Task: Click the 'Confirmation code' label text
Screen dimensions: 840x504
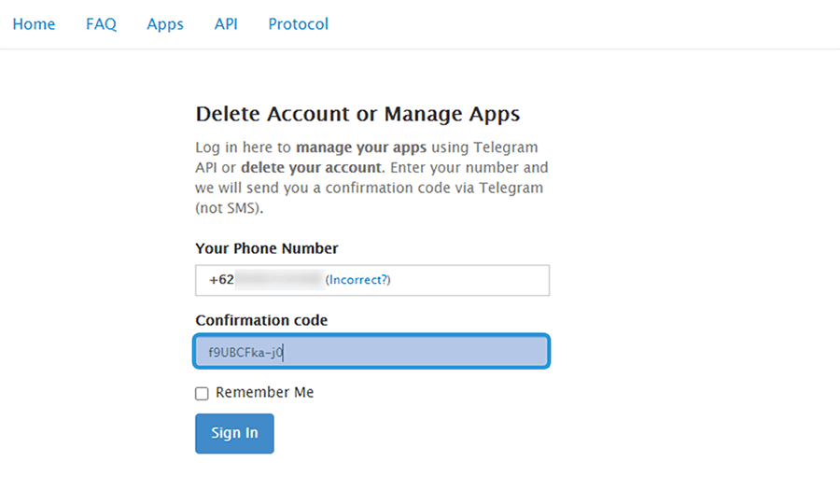Action: click(261, 320)
